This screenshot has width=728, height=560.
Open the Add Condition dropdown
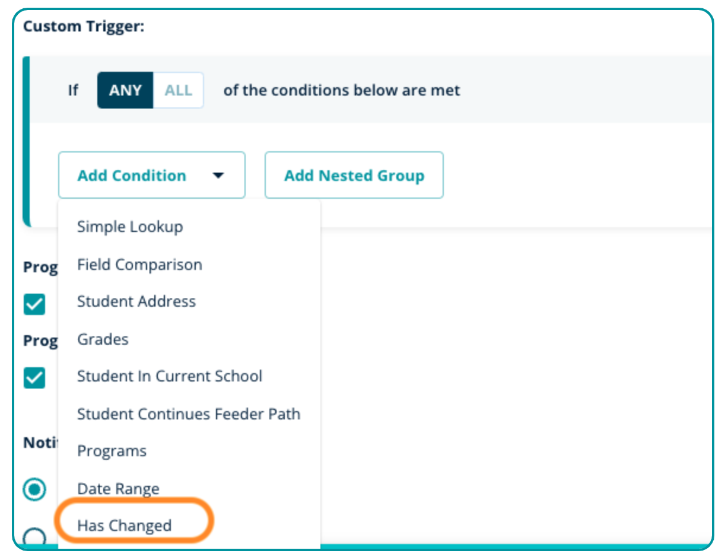click(x=132, y=176)
